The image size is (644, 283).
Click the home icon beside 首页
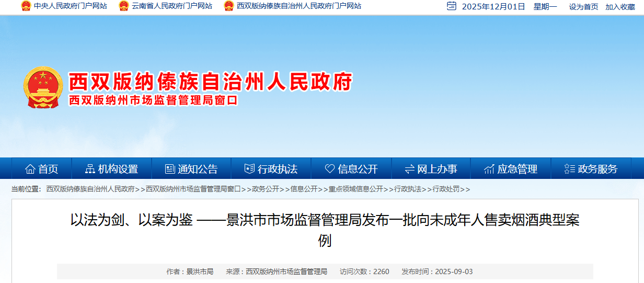point(30,169)
